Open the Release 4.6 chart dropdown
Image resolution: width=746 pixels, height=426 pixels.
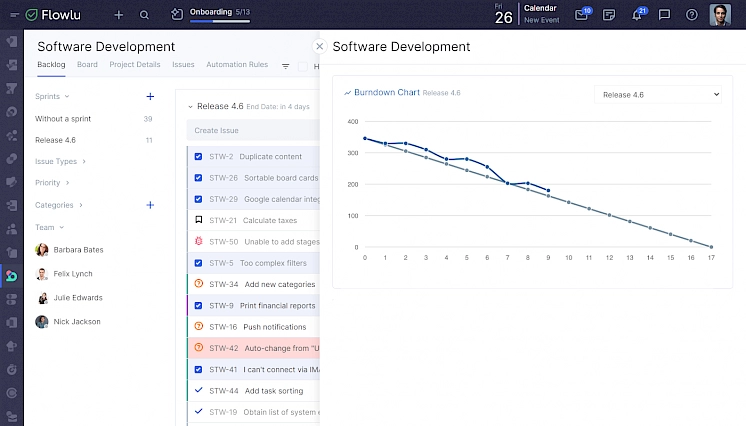(x=657, y=94)
